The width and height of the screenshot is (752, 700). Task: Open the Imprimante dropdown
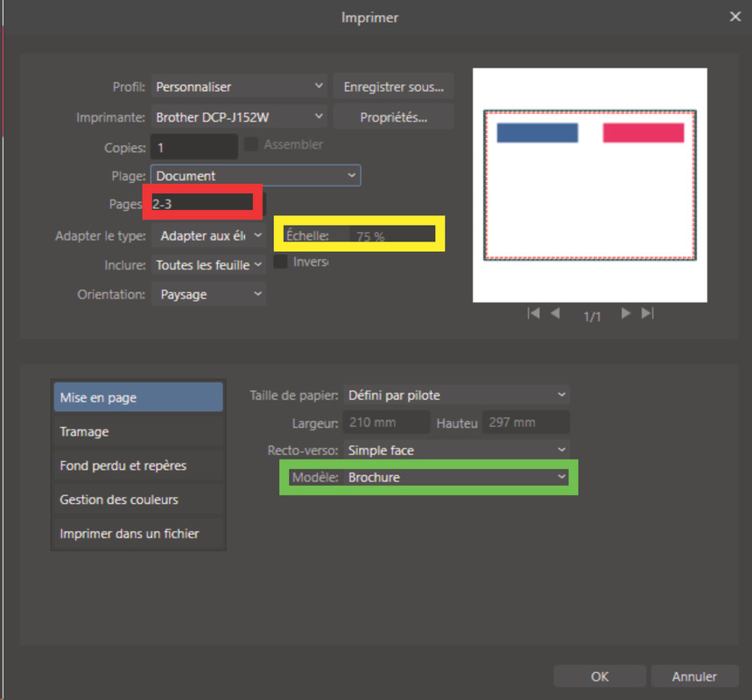[x=239, y=117]
